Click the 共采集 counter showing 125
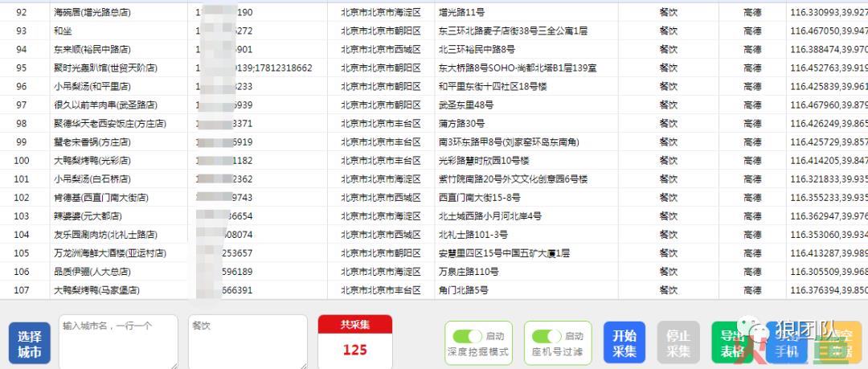Viewport: 868px width, 369px height. click(355, 342)
